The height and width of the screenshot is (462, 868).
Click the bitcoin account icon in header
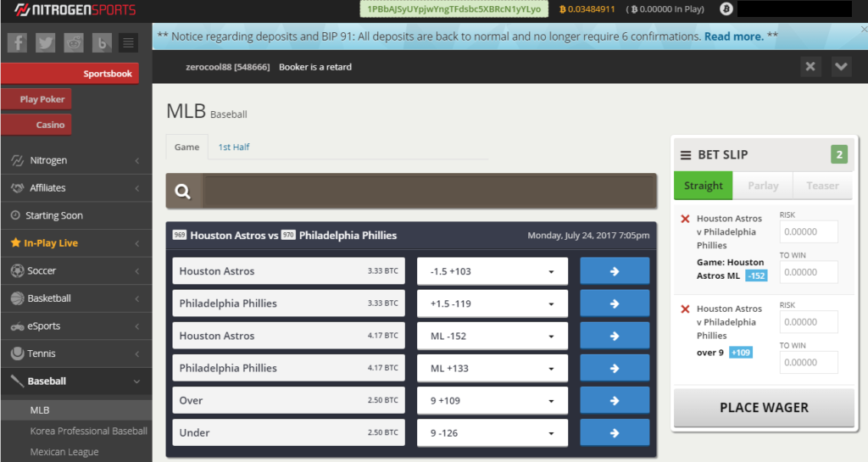click(x=726, y=9)
